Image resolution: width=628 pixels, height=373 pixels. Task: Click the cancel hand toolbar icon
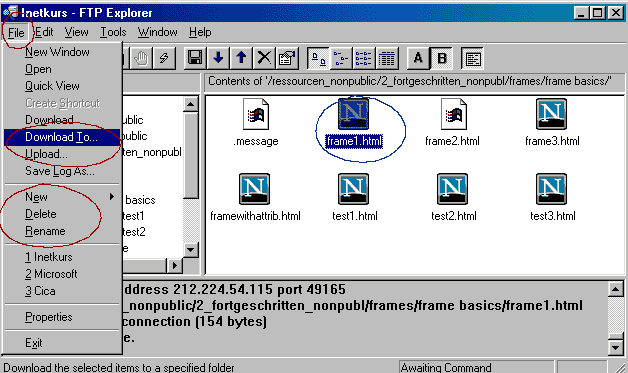141,58
